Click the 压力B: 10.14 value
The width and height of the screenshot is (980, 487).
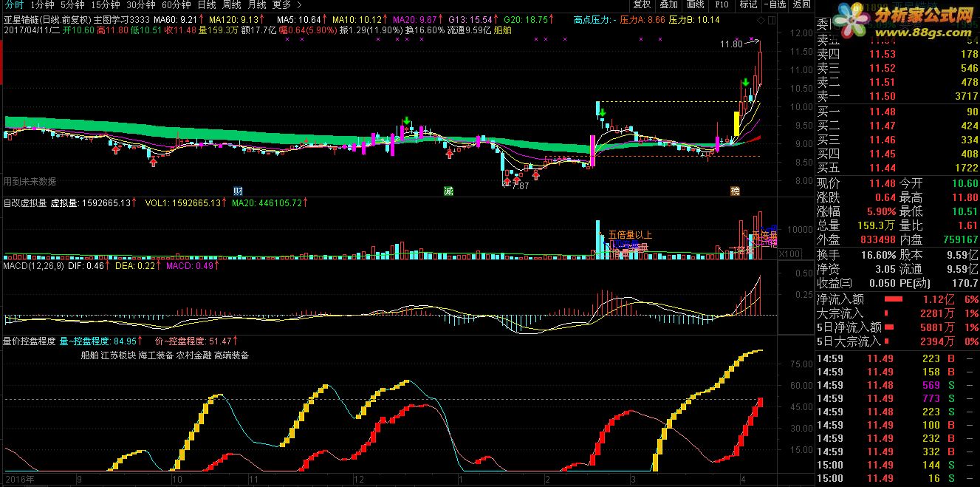pos(694,20)
